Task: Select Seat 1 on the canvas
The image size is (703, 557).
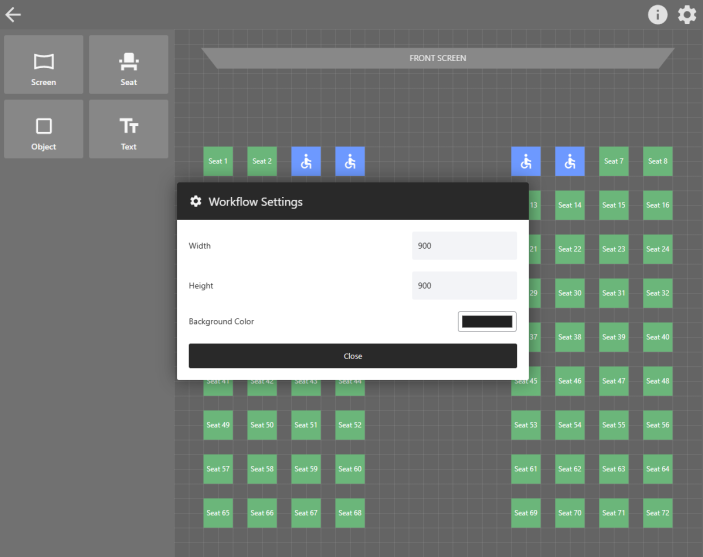Action: tap(218, 161)
